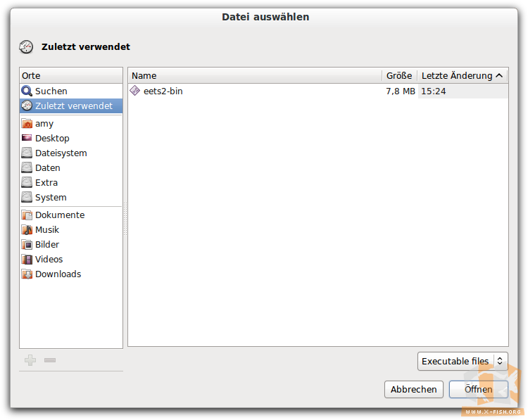Screen dimensions: 528x420
Task: Open the System volume
Action: pos(71,197)
